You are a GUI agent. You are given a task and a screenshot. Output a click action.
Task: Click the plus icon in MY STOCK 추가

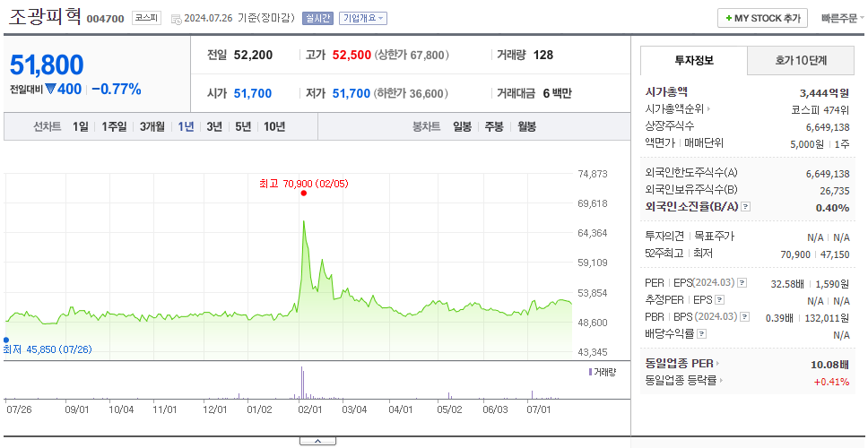click(x=728, y=18)
